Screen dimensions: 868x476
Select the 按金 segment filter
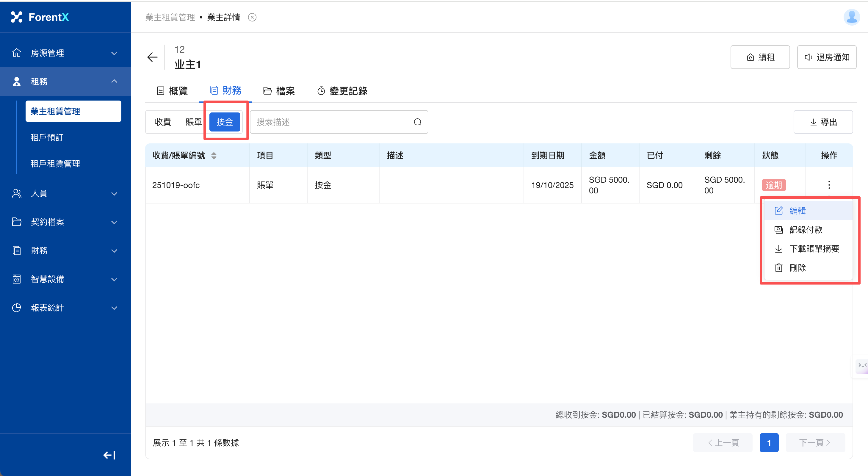pos(225,122)
